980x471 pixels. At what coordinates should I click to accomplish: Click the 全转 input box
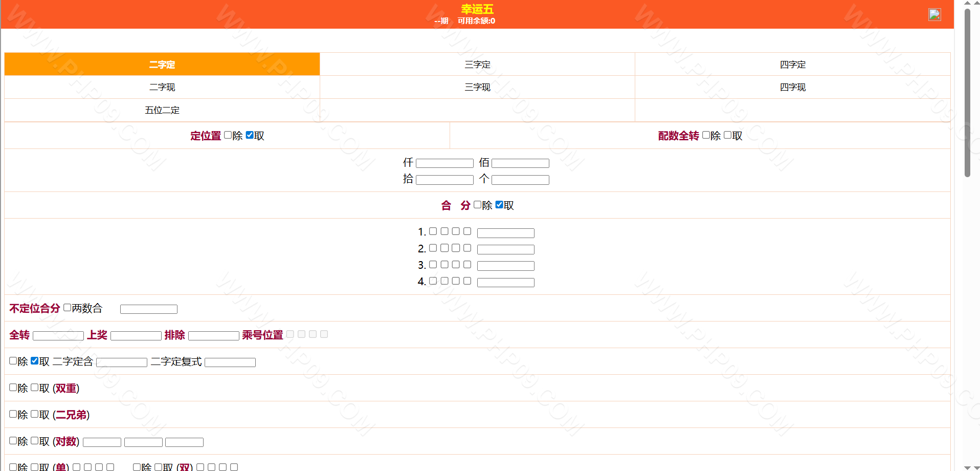(x=58, y=336)
